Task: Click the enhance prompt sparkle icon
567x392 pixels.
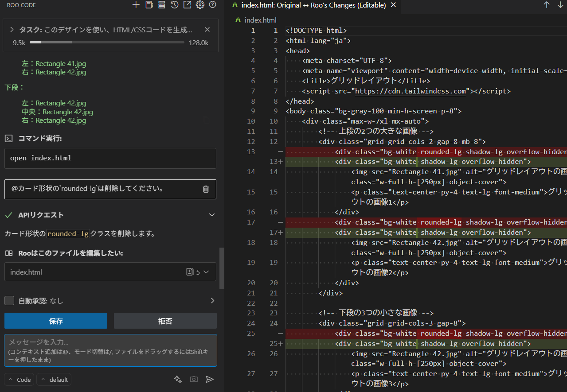Action: tap(178, 379)
